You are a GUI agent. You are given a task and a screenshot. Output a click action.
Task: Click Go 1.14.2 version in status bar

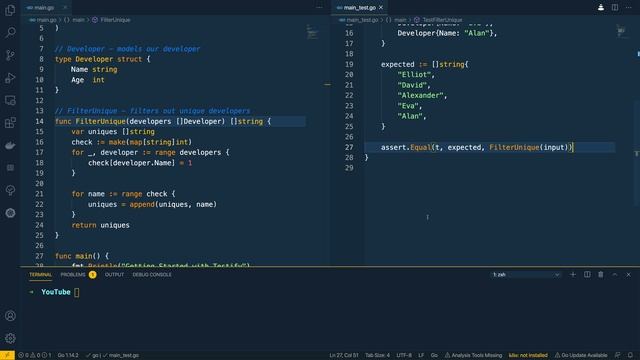click(68, 355)
